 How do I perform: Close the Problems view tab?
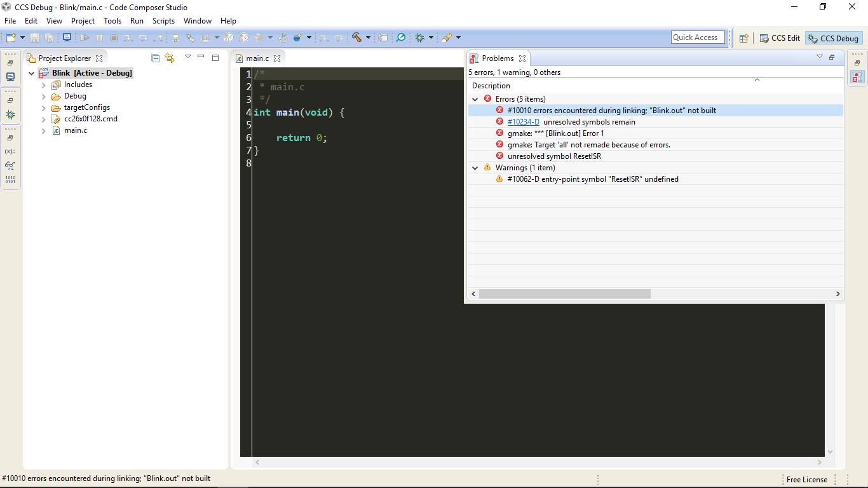[x=522, y=58]
